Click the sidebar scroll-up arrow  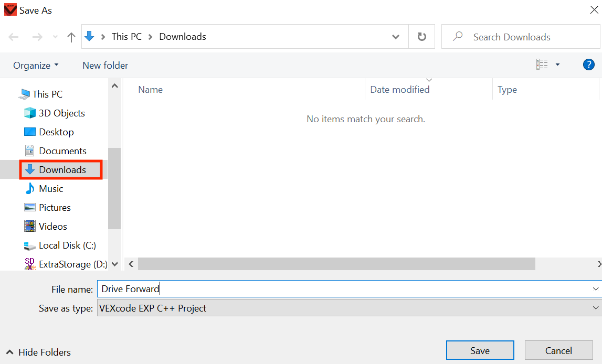tap(114, 86)
